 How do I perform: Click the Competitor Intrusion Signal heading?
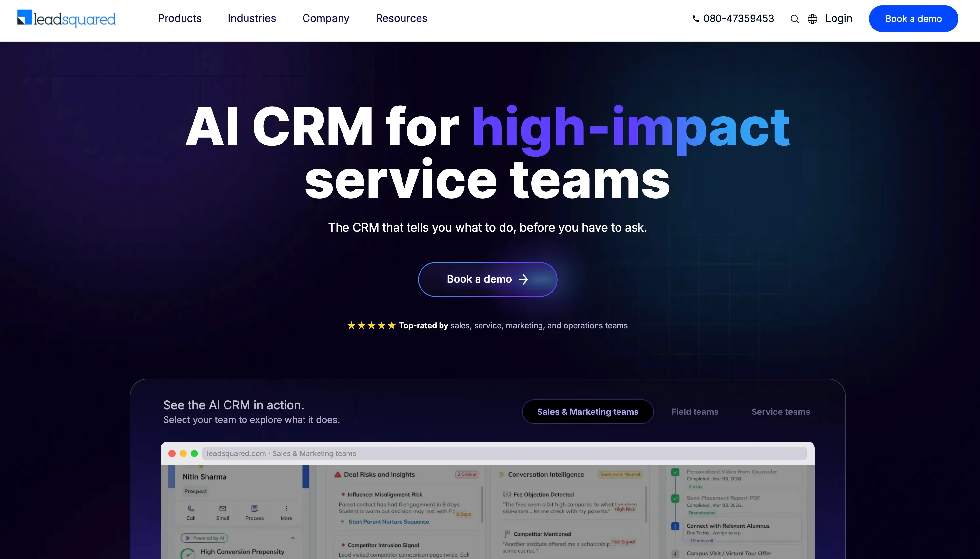point(383,545)
